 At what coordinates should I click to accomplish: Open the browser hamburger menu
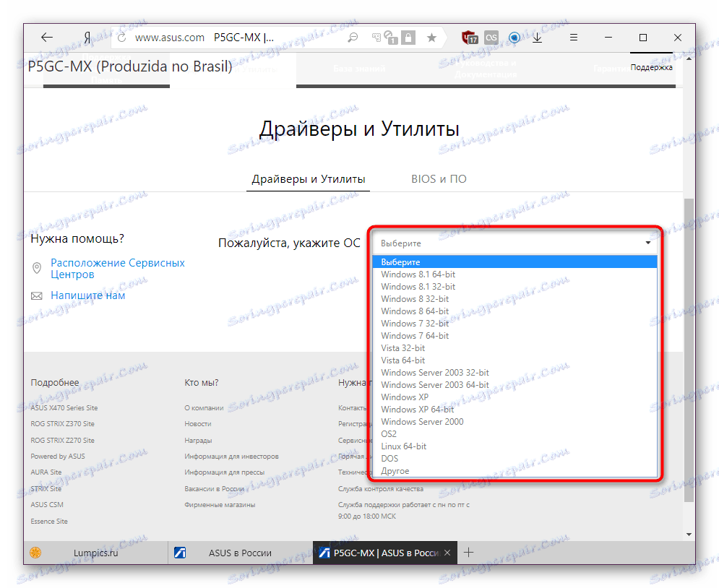coord(573,38)
